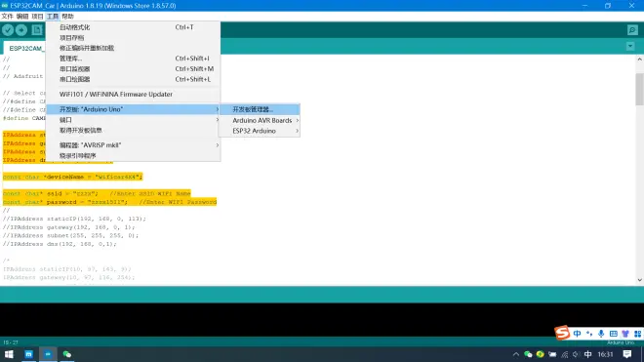Open 串口监视器 (Serial Monitor) entry

point(133,68)
